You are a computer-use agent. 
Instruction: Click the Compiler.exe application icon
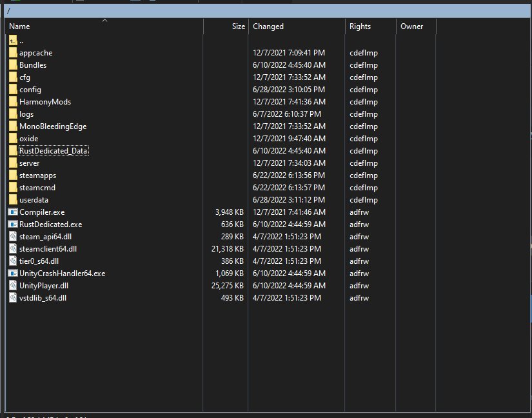tap(13, 212)
